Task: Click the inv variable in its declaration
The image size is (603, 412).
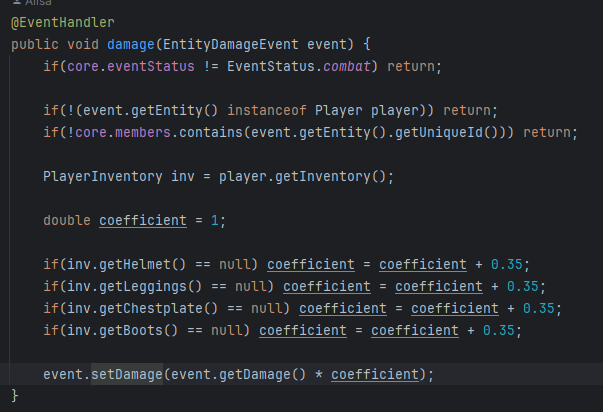Action: coord(183,177)
